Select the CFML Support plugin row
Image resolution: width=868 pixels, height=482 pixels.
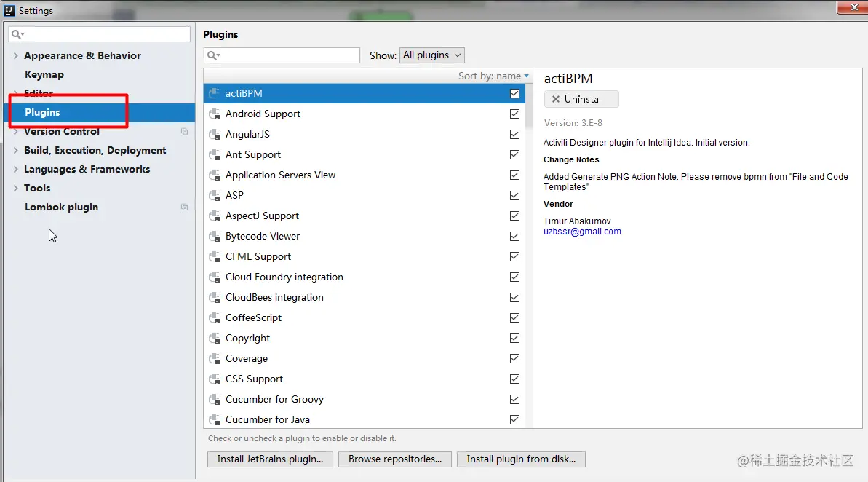365,257
